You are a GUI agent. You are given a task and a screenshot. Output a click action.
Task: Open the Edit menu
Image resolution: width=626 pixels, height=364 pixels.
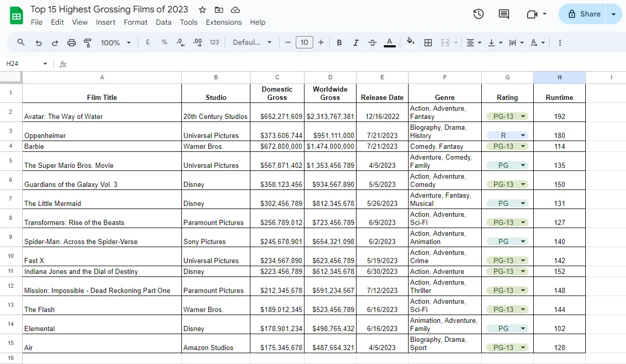tap(57, 22)
